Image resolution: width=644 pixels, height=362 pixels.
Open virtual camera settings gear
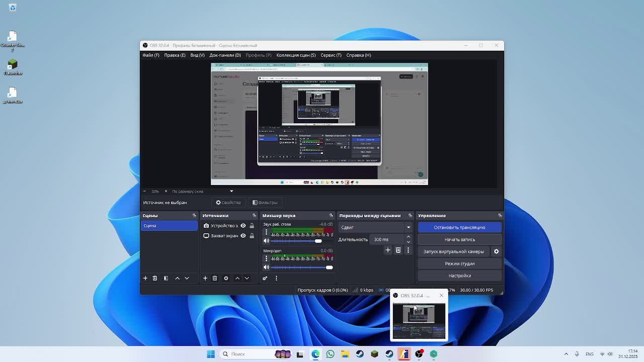(x=496, y=251)
